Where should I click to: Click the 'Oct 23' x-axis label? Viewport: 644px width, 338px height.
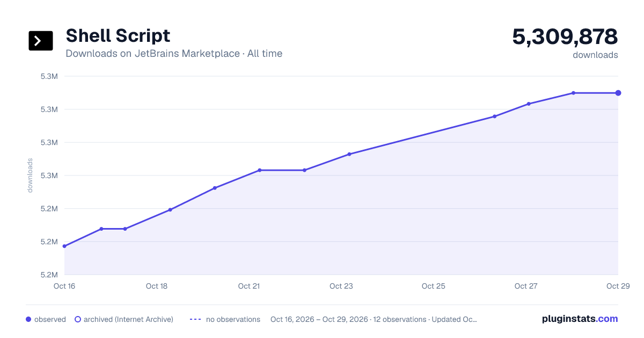tap(341, 286)
